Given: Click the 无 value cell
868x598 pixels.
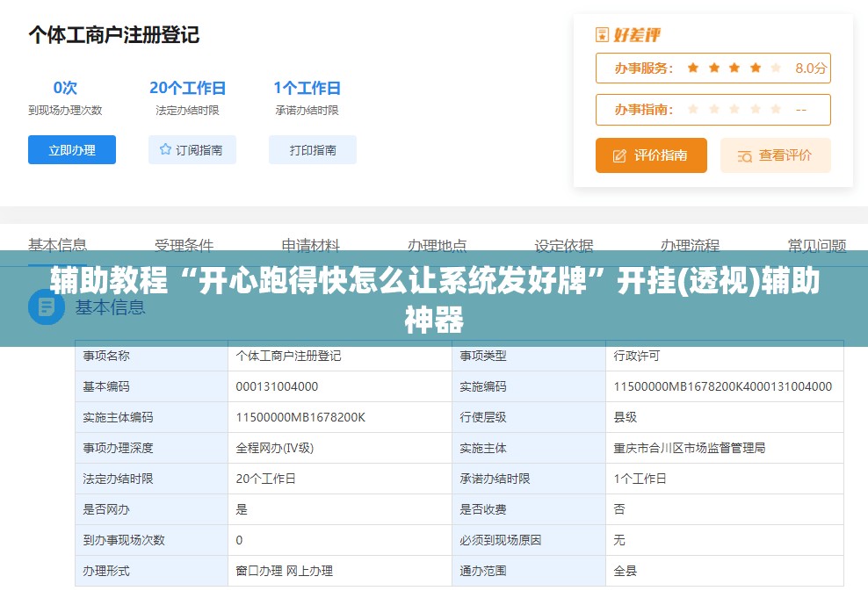Looking at the screenshot, I should click(725, 540).
